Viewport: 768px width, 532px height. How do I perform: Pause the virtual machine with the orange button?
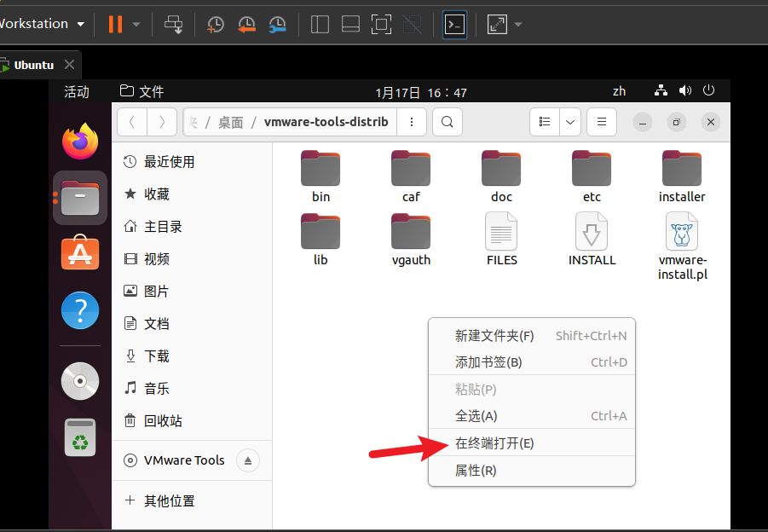115,24
